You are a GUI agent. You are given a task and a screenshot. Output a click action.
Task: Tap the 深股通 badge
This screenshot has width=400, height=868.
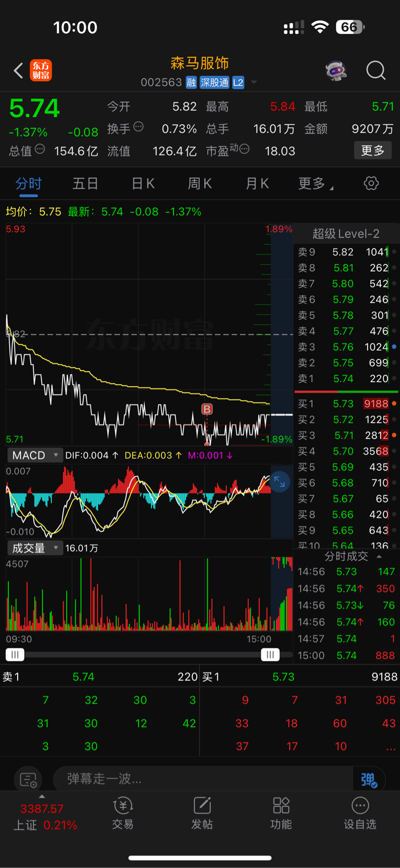click(x=215, y=82)
